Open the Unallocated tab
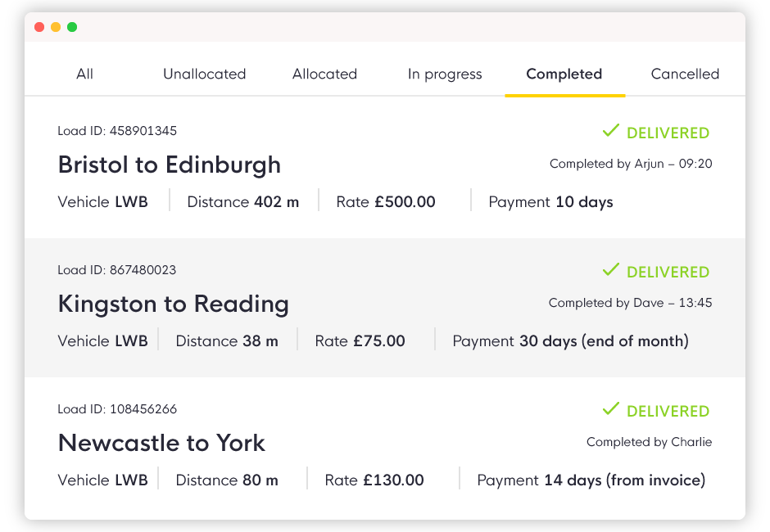This screenshot has height=532, width=770. (x=204, y=74)
